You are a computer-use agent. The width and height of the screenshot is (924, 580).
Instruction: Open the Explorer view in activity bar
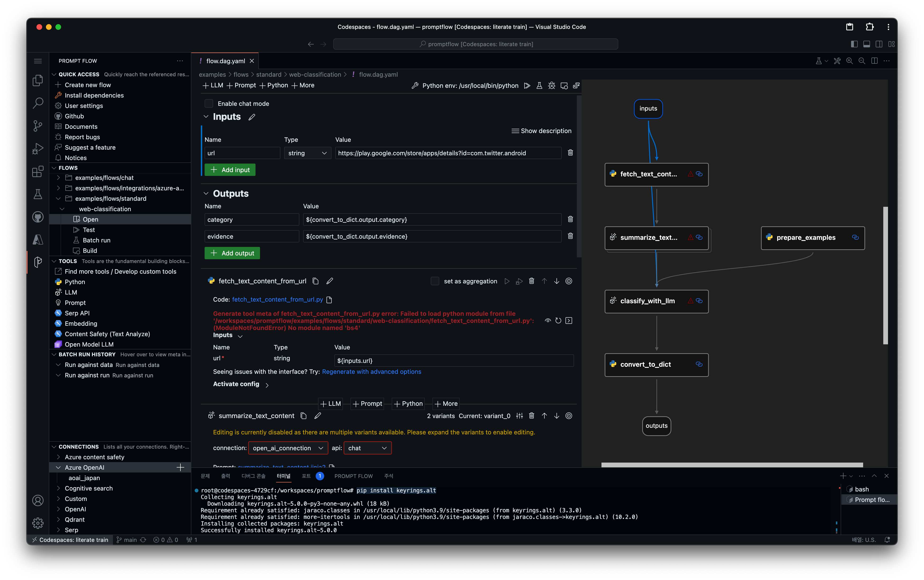38,80
